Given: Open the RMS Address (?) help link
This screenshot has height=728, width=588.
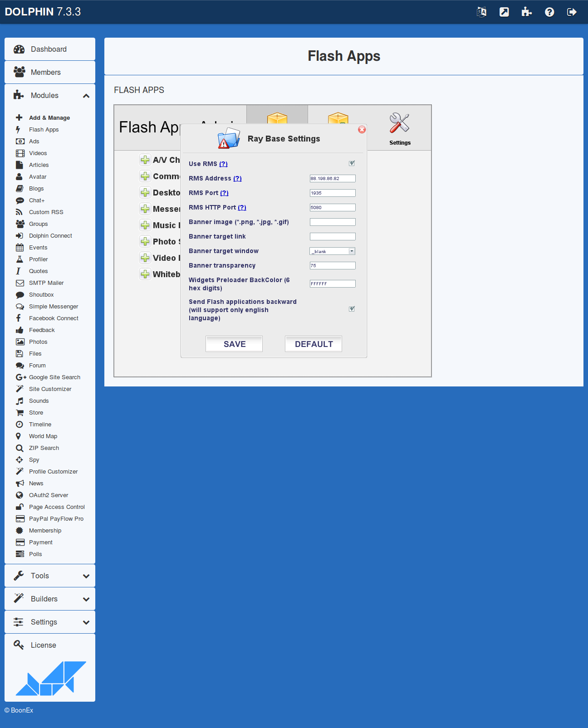Looking at the screenshot, I should tap(237, 178).
